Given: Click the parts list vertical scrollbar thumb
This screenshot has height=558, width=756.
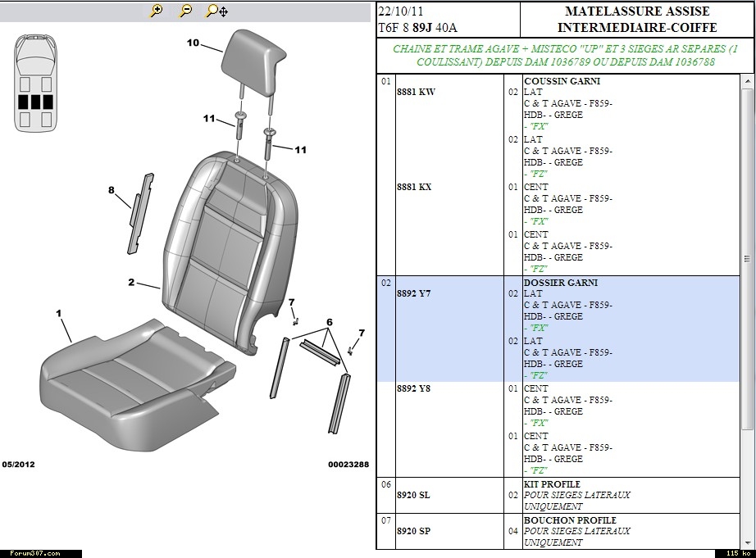Looking at the screenshot, I should (x=747, y=258).
